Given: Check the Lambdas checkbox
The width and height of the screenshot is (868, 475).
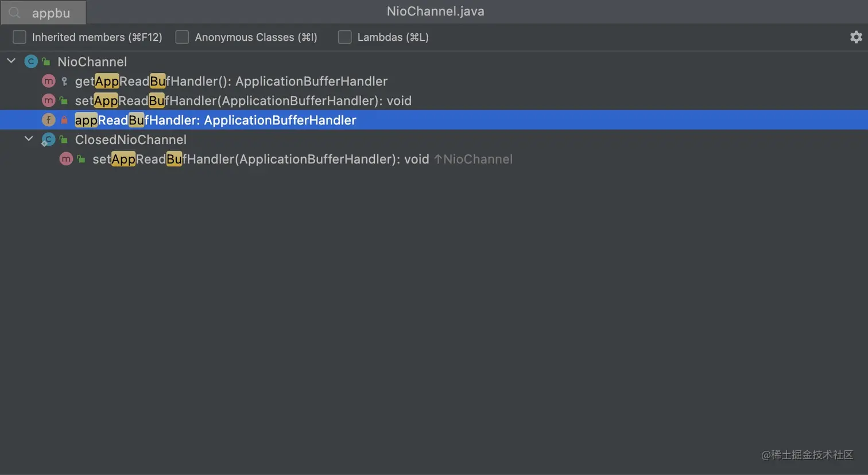Looking at the screenshot, I should coord(344,37).
